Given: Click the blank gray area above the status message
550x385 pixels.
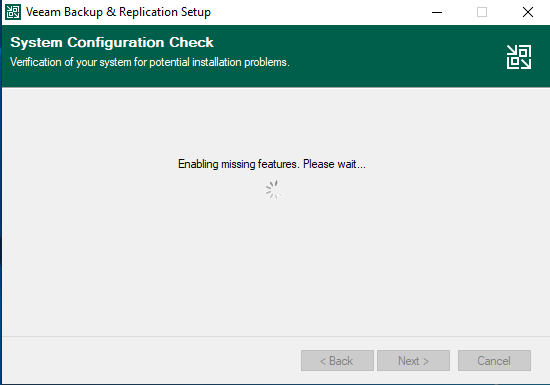Looking at the screenshot, I should pyautogui.click(x=274, y=123).
